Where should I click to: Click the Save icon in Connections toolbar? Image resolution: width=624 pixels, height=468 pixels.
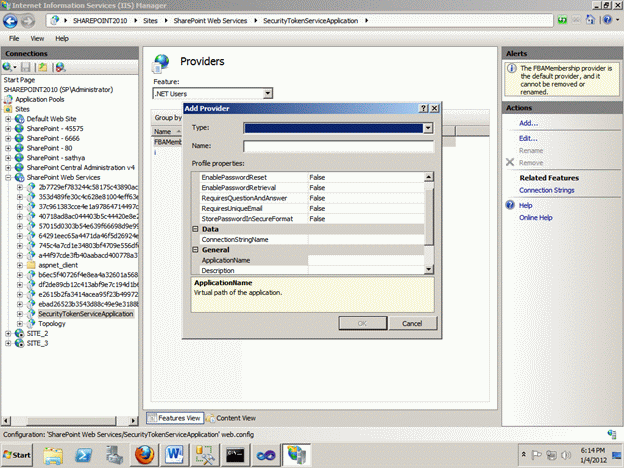click(25, 67)
